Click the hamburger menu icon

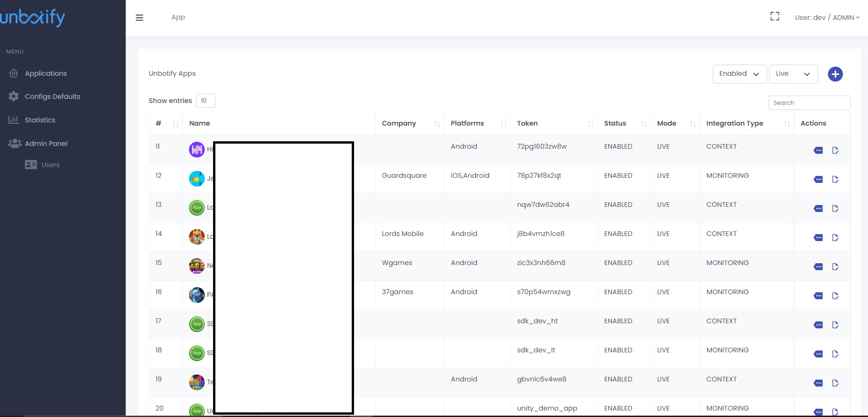(x=139, y=18)
